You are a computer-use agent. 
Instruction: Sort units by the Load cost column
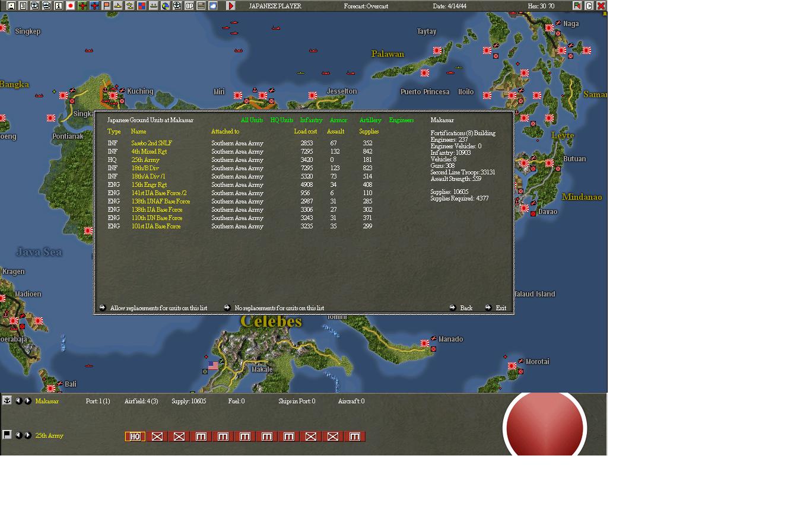[x=306, y=132]
